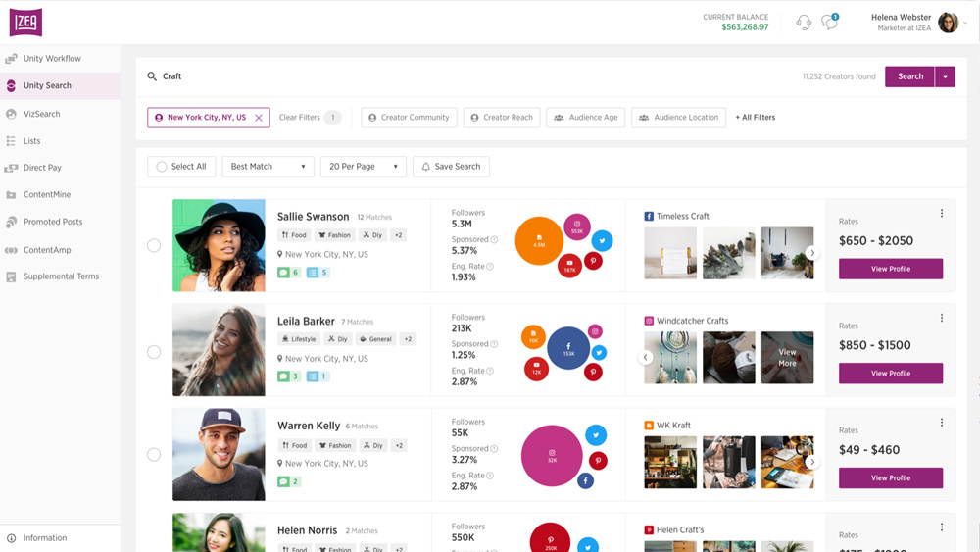Click Leila Barker's Facebook 153K bubble
The height and width of the screenshot is (552, 980).
point(568,348)
